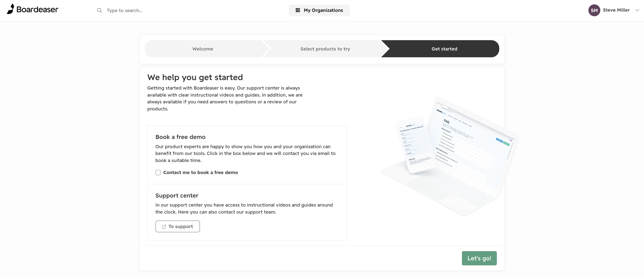Click the search magnifier icon

point(99,10)
